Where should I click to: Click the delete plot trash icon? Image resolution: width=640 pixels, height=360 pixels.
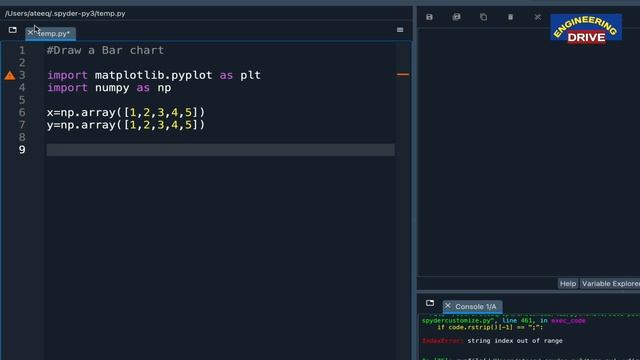[x=510, y=17]
